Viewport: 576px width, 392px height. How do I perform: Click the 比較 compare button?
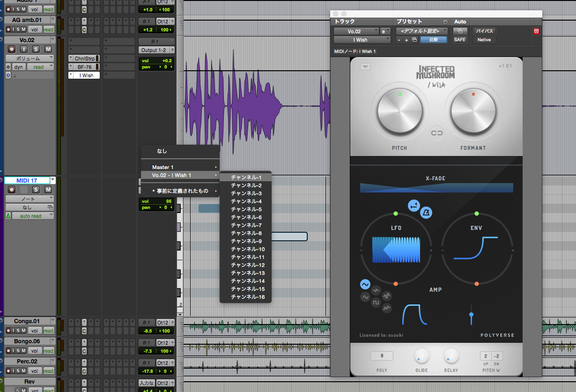(433, 40)
